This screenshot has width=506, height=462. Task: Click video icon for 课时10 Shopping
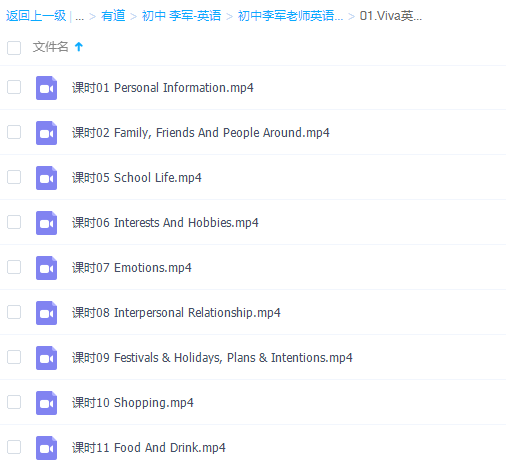[x=46, y=403]
